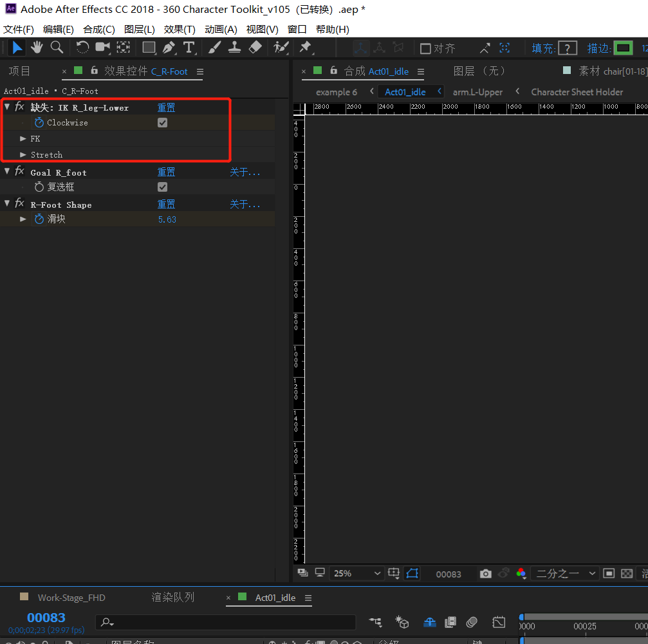The height and width of the screenshot is (644, 648).
Task: Open the viewer resolution dropdown showing 二分之一
Action: pos(564,573)
